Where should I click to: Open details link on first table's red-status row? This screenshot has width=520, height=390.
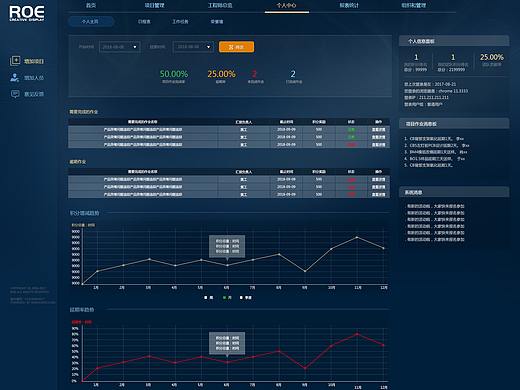[x=378, y=145]
